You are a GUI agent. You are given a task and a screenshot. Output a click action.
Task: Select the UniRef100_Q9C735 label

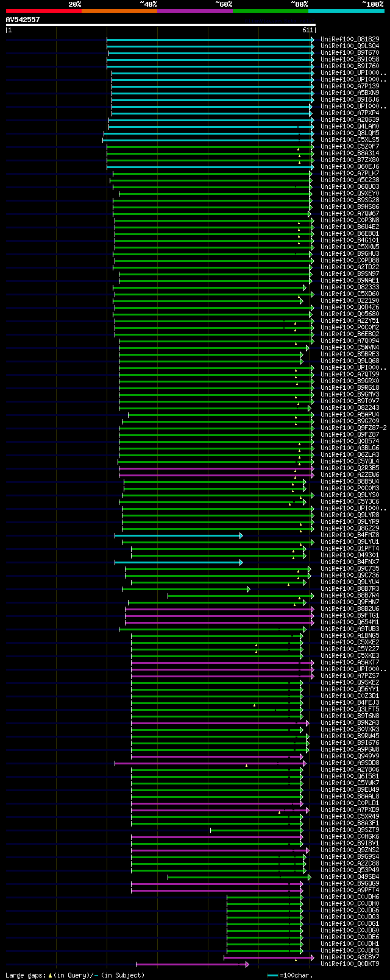click(x=350, y=569)
